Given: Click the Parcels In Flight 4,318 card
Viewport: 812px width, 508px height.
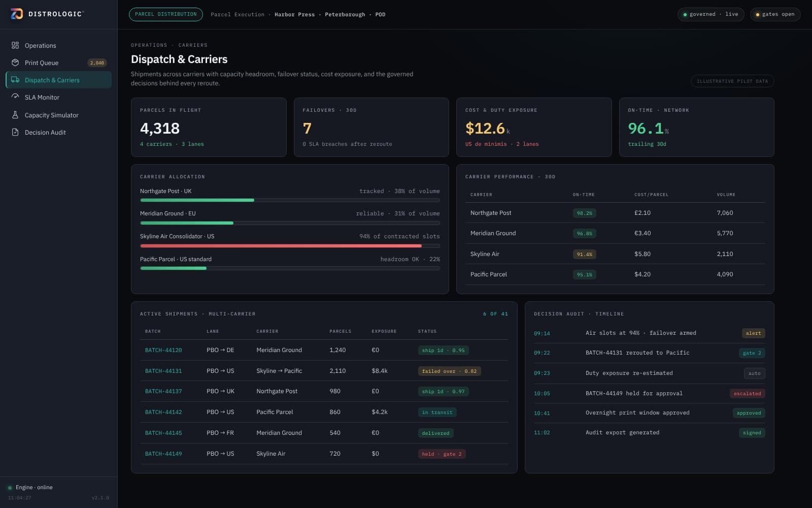Looking at the screenshot, I should pos(209,127).
